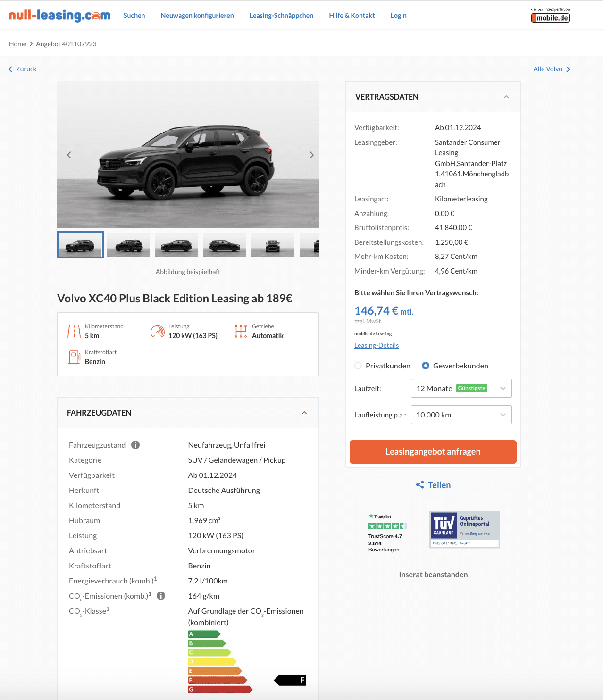Open the Laufleistung p.a. dropdown

(461, 415)
